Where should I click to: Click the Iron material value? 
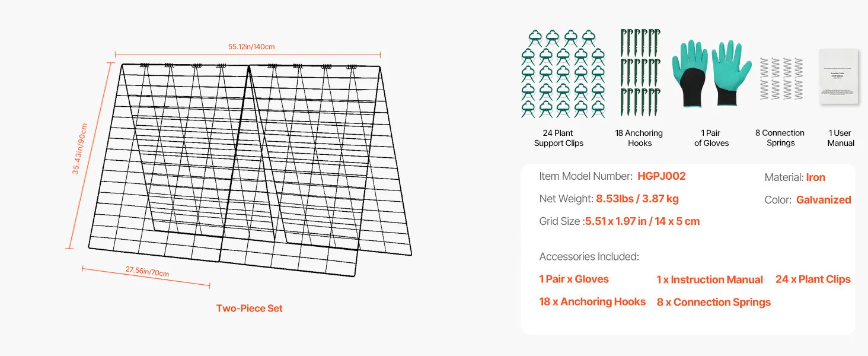click(x=815, y=177)
